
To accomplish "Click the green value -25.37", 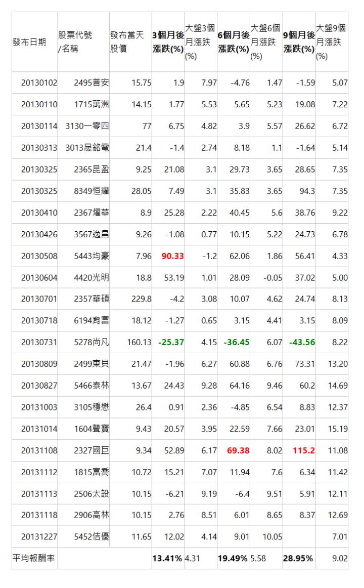I will pyautogui.click(x=171, y=343).
